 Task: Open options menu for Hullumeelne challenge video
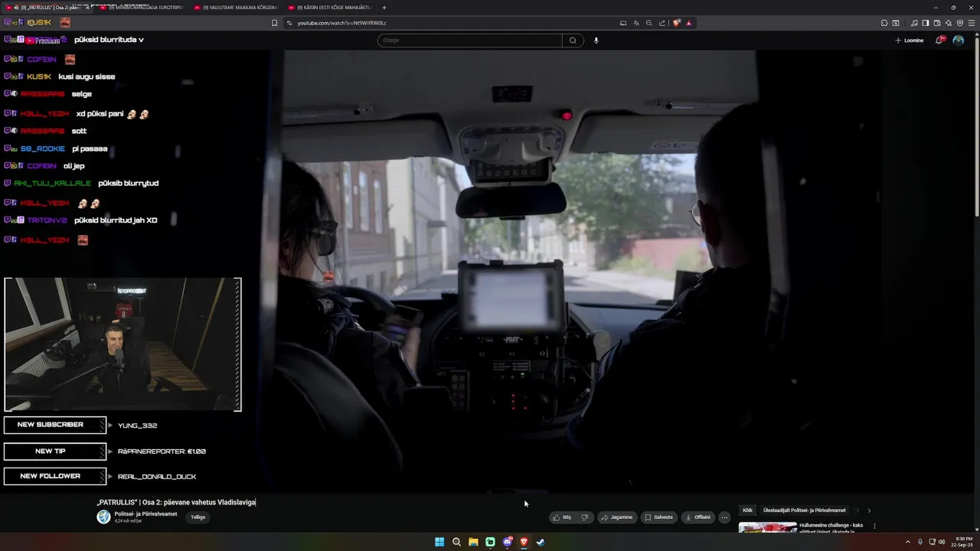tap(874, 527)
